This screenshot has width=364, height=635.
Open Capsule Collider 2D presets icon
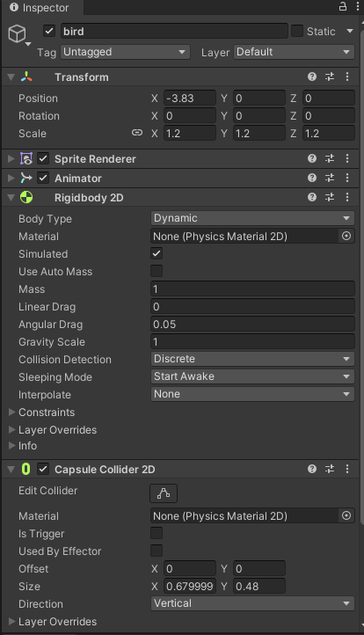pyautogui.click(x=330, y=469)
